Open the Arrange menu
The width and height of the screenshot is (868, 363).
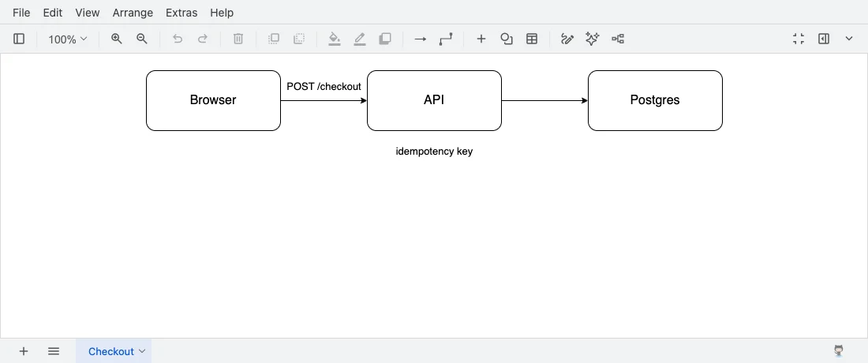133,12
